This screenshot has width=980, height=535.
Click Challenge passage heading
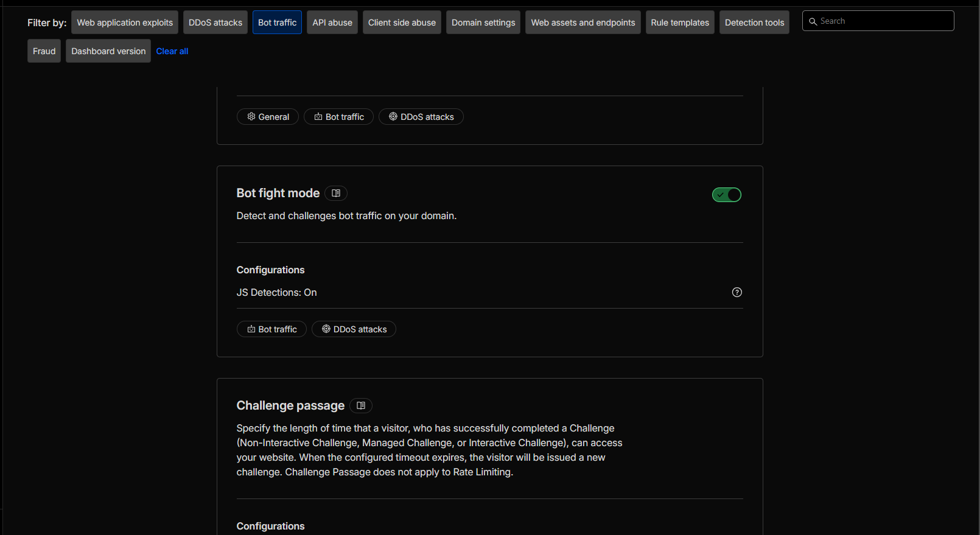point(290,405)
